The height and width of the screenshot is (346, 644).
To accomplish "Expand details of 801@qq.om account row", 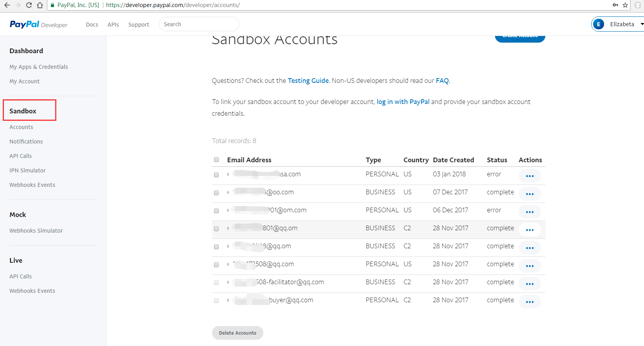I will click(x=228, y=228).
